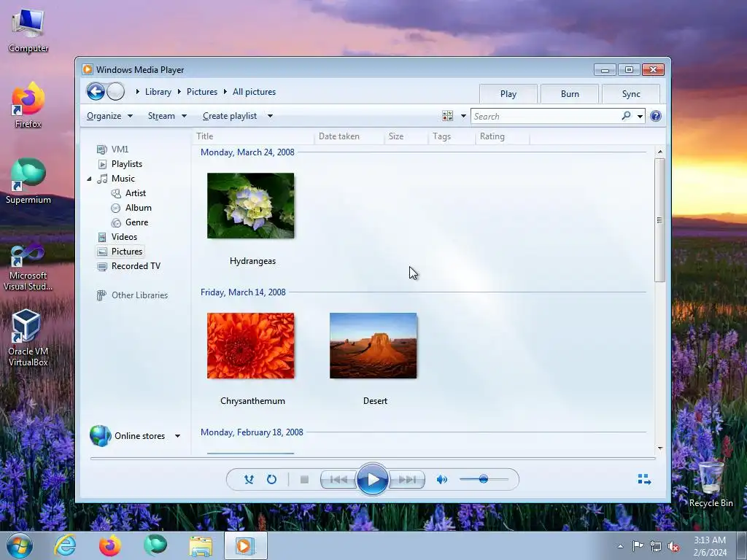The image size is (747, 560).
Task: Click the search magnifier icon
Action: pos(626,116)
